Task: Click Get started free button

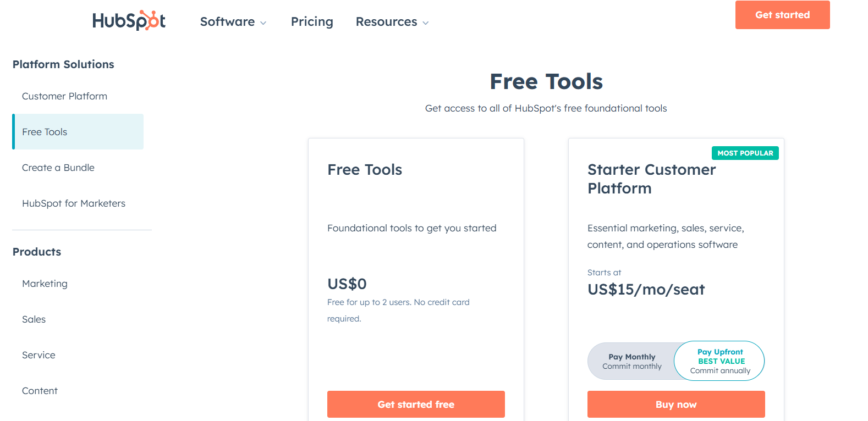Action: pos(416,405)
